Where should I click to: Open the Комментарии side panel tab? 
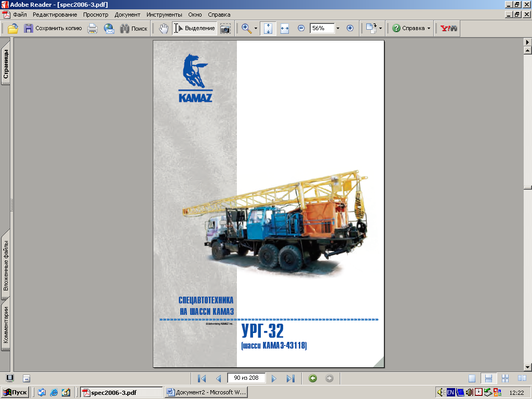6,325
